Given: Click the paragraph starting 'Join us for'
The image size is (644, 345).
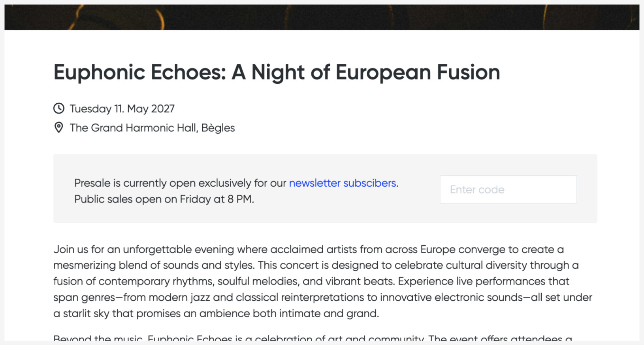Looking at the screenshot, I should [308, 249].
